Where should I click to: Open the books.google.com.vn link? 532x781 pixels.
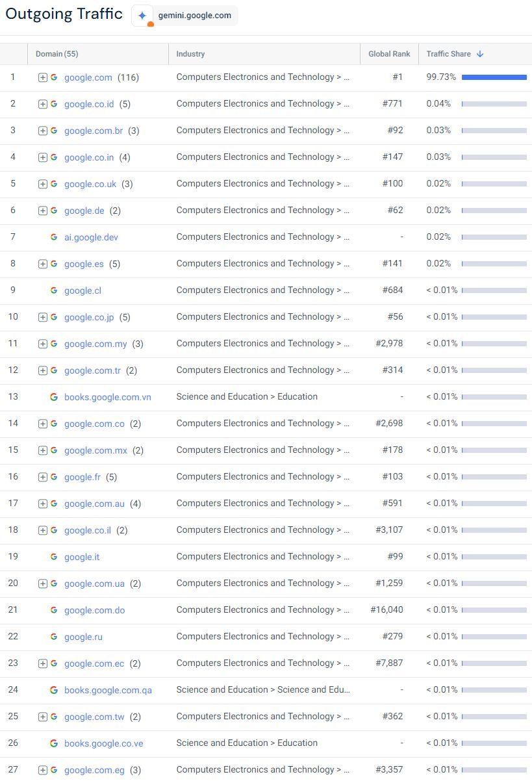pyautogui.click(x=108, y=397)
